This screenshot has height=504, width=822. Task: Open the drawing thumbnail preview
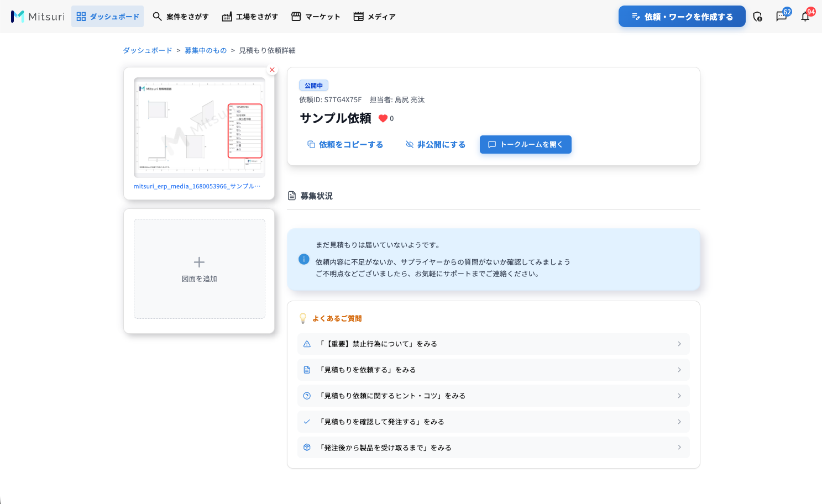tap(200, 128)
